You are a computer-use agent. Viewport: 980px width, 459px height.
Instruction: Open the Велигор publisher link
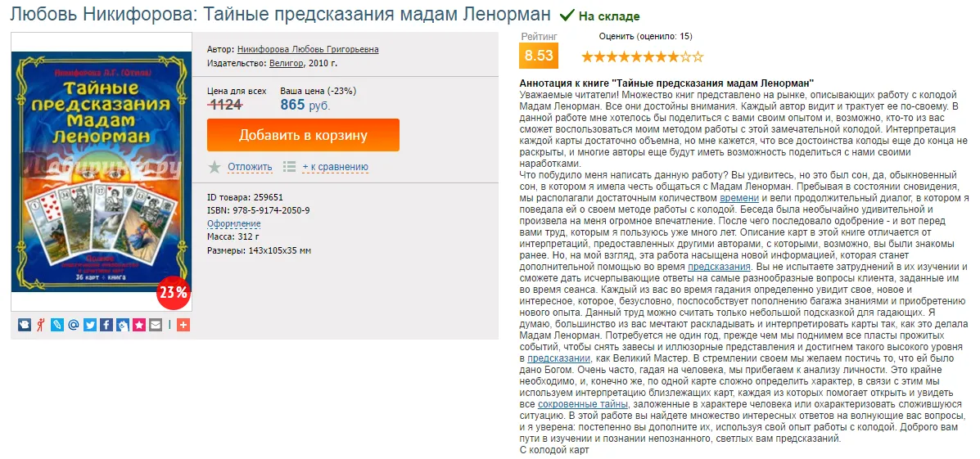coord(287,63)
